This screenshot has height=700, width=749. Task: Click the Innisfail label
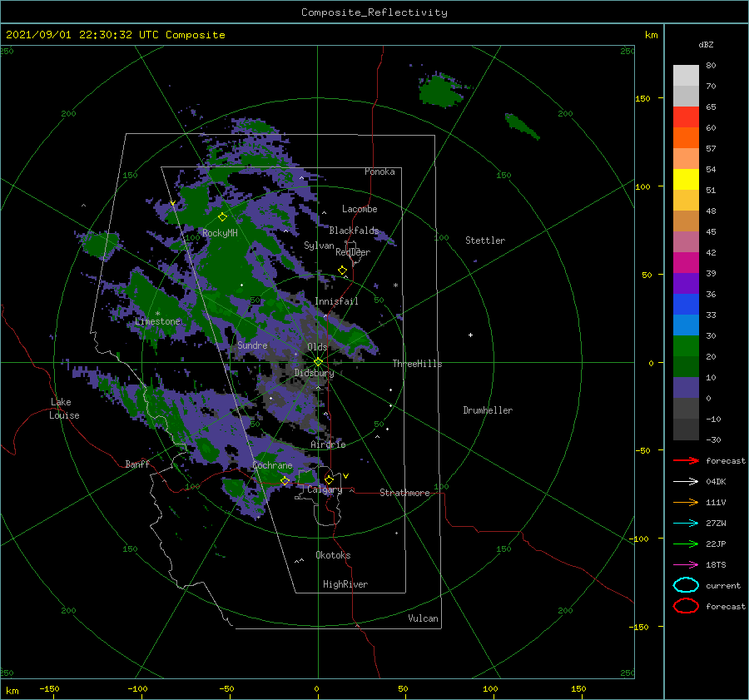[336, 301]
